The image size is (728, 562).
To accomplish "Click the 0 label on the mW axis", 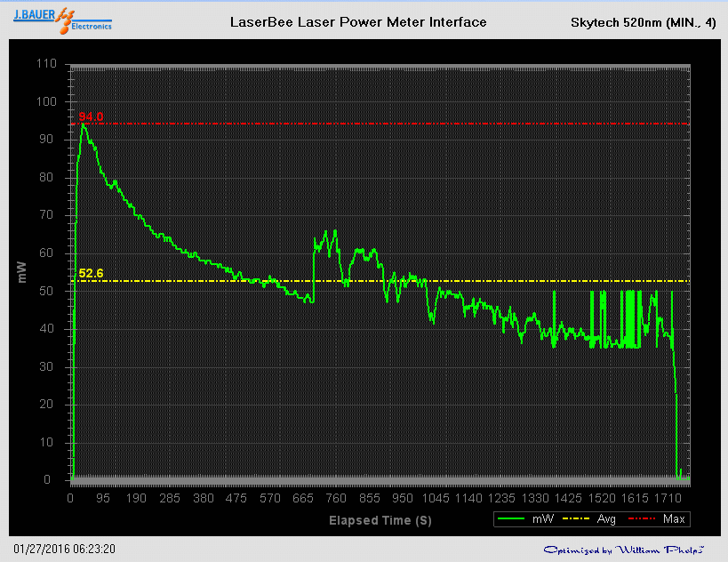I will 52,480.
